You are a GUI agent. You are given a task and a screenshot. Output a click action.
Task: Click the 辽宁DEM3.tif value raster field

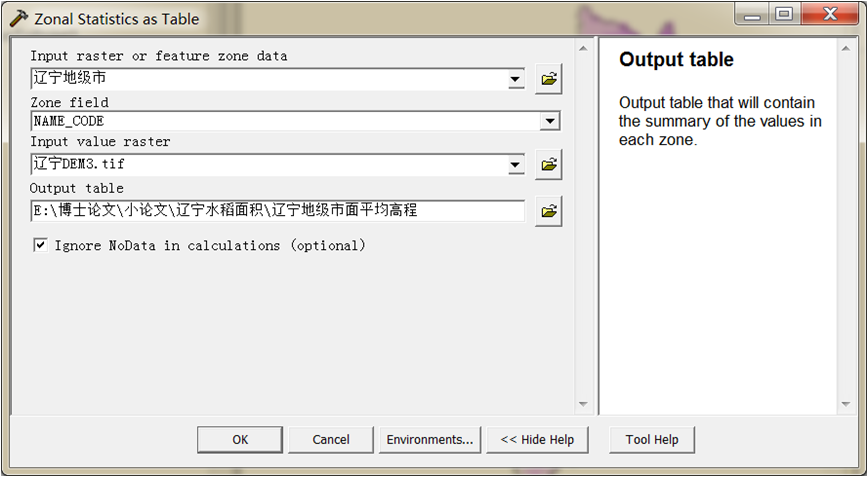click(x=265, y=164)
